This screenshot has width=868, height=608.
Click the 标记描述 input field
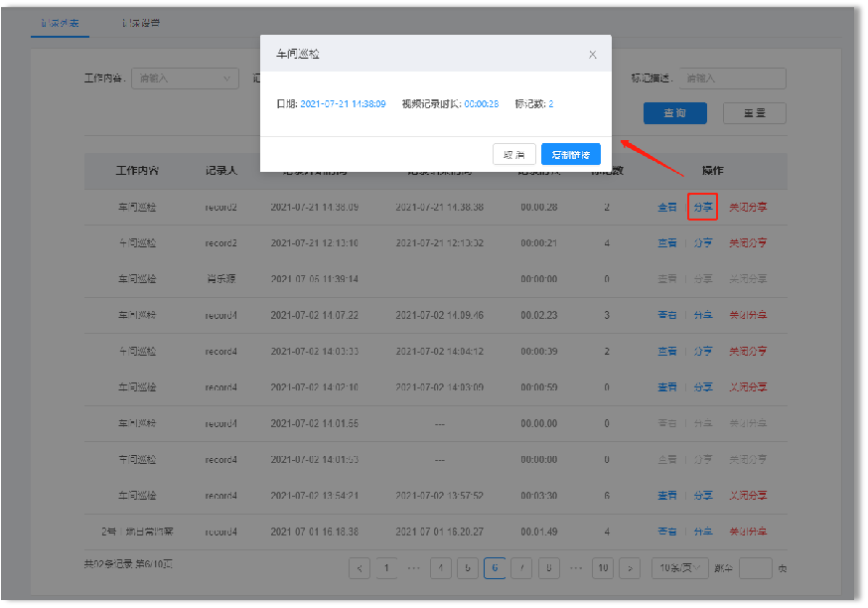click(732, 78)
